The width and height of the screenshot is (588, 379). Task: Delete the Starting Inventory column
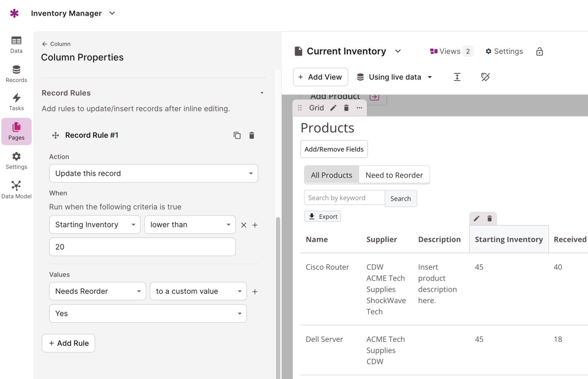click(490, 218)
